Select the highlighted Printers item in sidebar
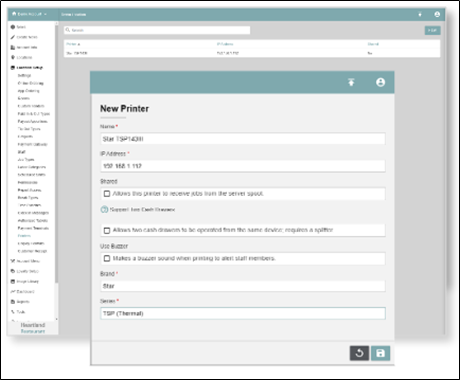Image resolution: width=460 pixels, height=380 pixels. click(x=24, y=236)
